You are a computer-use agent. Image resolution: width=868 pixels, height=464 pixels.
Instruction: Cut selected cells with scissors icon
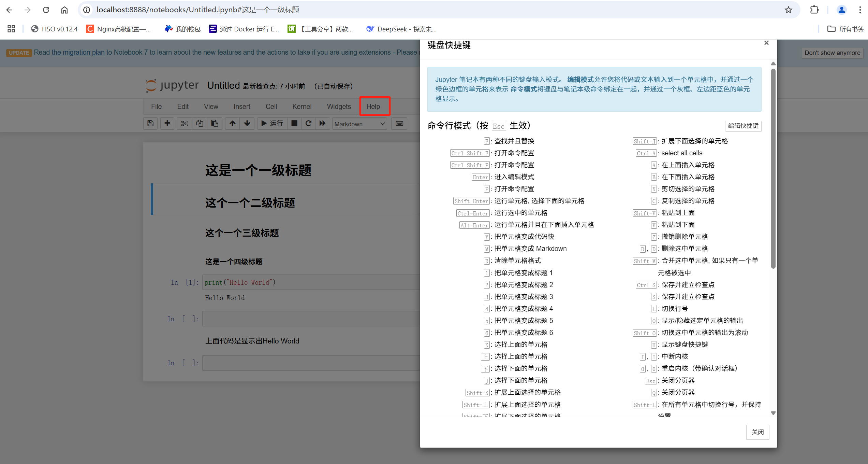coord(185,124)
